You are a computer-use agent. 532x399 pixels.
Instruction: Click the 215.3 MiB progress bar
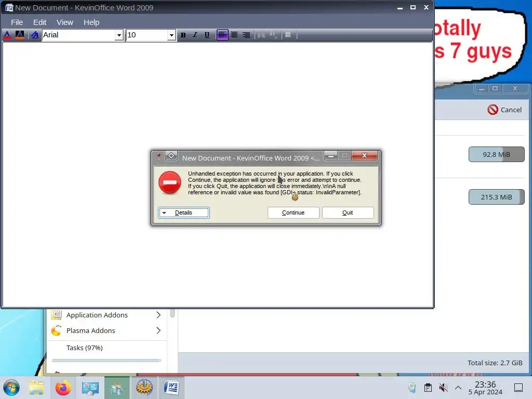tap(496, 197)
